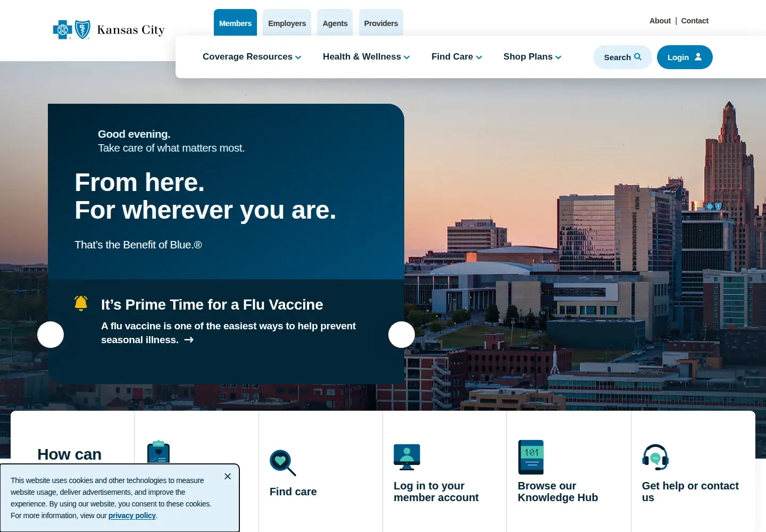Click 'Browse our Knowledge Hub' text
766x532 pixels.
558,492
